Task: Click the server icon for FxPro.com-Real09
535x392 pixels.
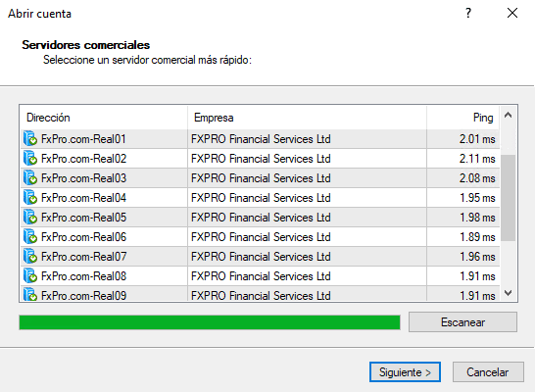Action: tap(30, 294)
